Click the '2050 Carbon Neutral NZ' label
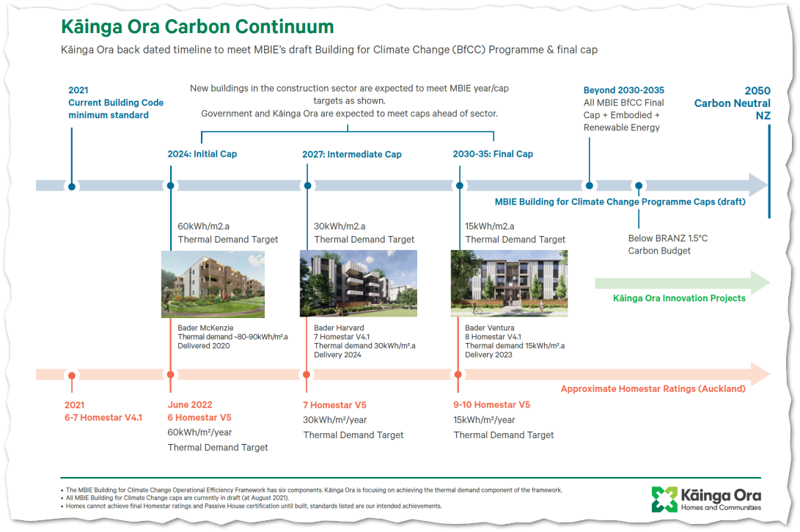 click(x=732, y=103)
